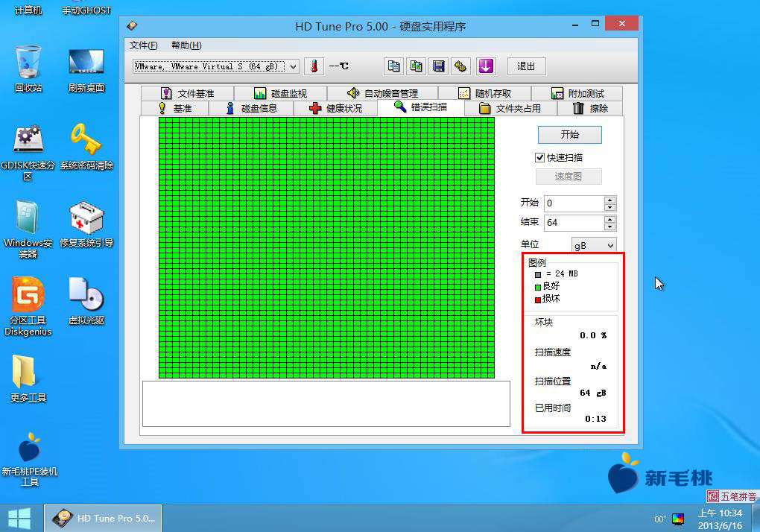Toggle the 快速扫描 quick scan checkbox
Image resolution: width=760 pixels, height=532 pixels.
539,157
